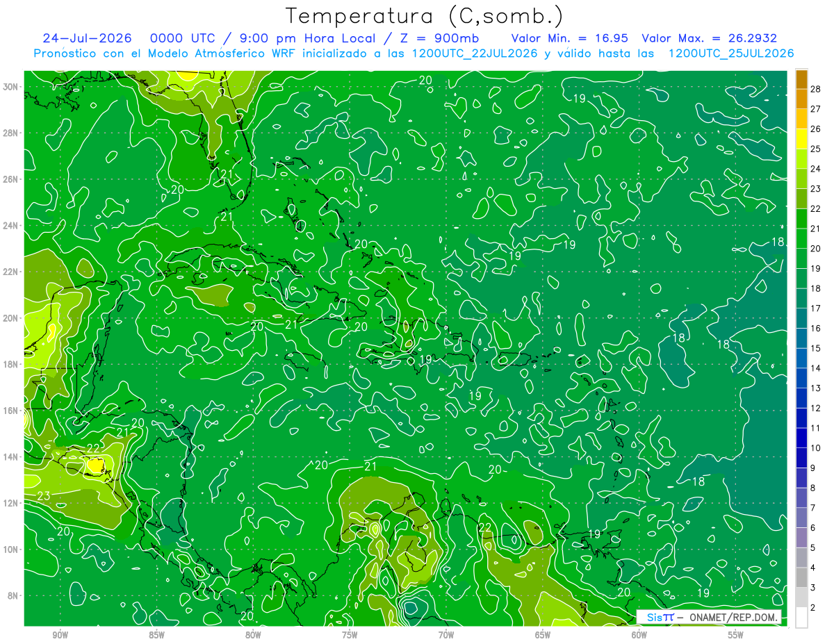The width and height of the screenshot is (834, 644).
Task: Click the yellow swatch between 25 and 26
Action: [801, 138]
